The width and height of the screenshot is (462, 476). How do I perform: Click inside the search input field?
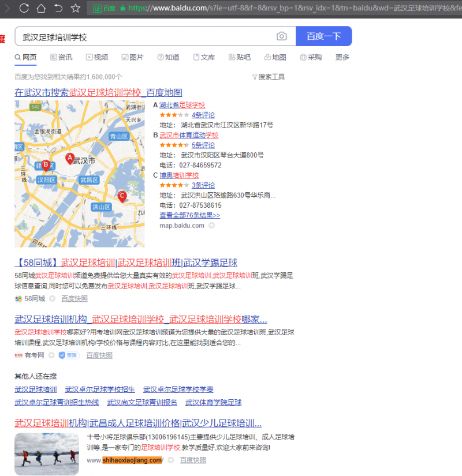coord(144,36)
